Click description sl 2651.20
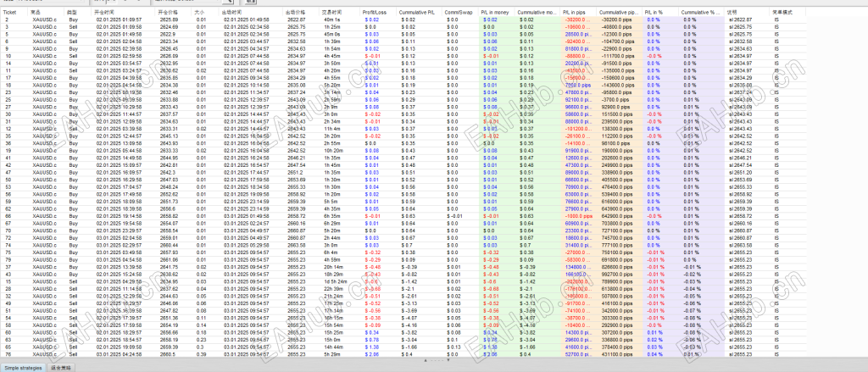868x372 pixels. [739, 172]
